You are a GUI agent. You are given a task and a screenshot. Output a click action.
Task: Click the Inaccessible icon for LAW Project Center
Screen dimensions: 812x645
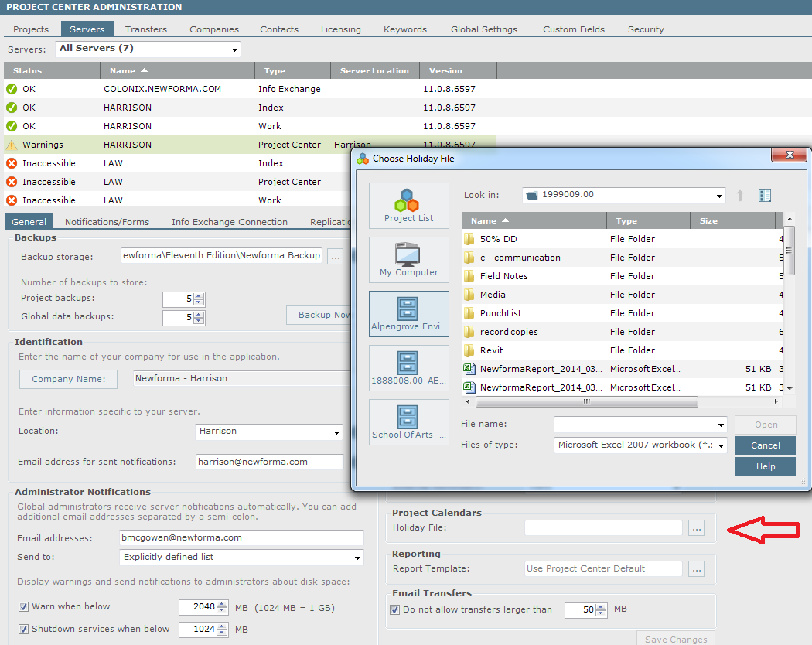pos(12,182)
